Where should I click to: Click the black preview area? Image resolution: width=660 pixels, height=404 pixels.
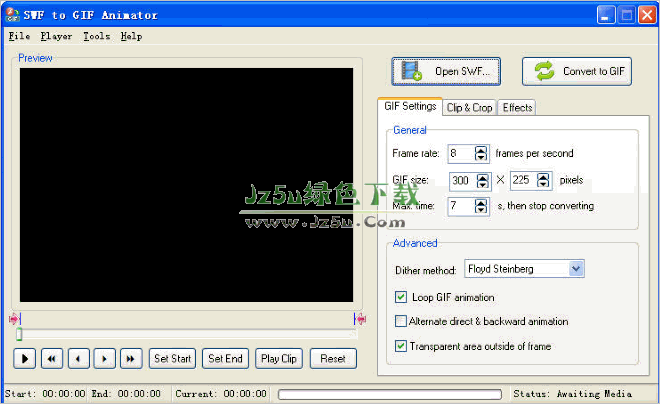tap(186, 185)
